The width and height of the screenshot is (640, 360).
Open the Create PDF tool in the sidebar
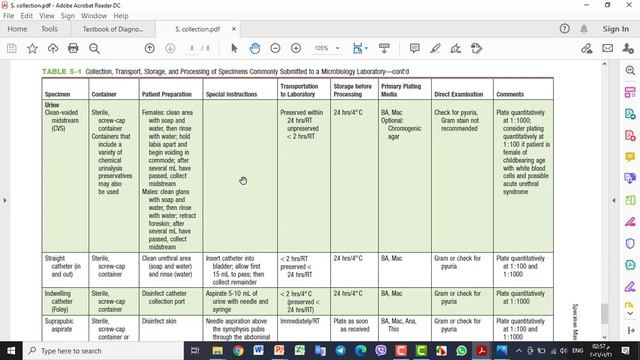point(630,135)
